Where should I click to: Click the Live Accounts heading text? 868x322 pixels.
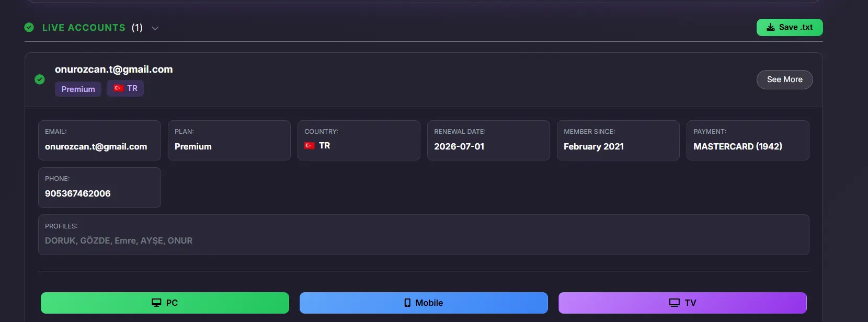[84, 28]
